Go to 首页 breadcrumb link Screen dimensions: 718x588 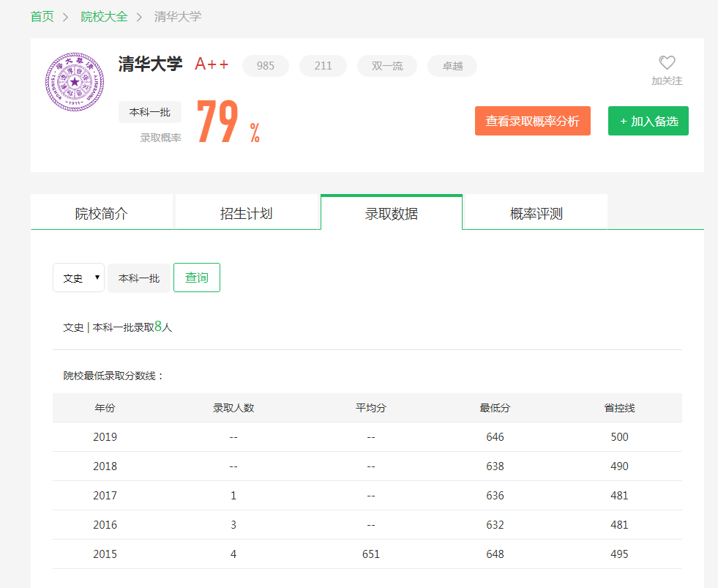point(42,17)
